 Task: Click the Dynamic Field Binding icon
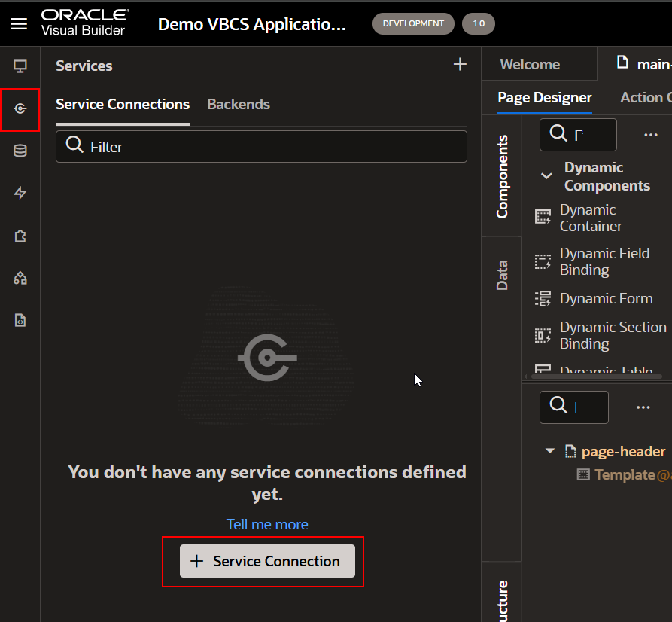(x=543, y=261)
